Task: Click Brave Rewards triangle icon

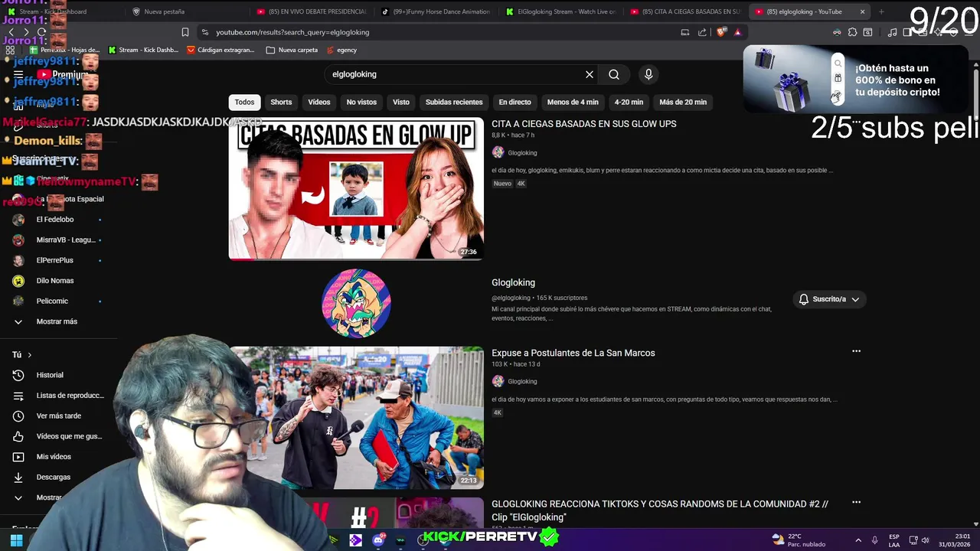Action: coord(737,32)
